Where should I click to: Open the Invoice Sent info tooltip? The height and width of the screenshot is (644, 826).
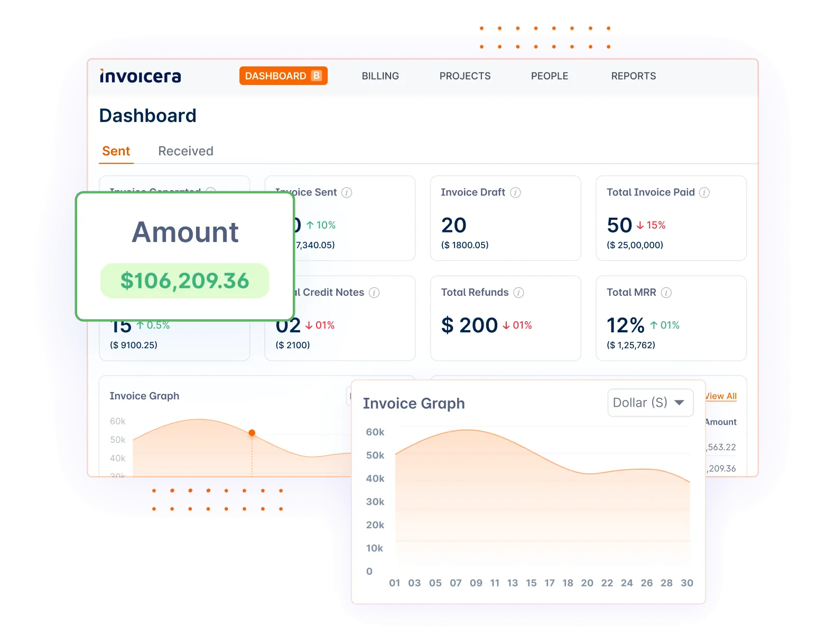pyautogui.click(x=347, y=192)
